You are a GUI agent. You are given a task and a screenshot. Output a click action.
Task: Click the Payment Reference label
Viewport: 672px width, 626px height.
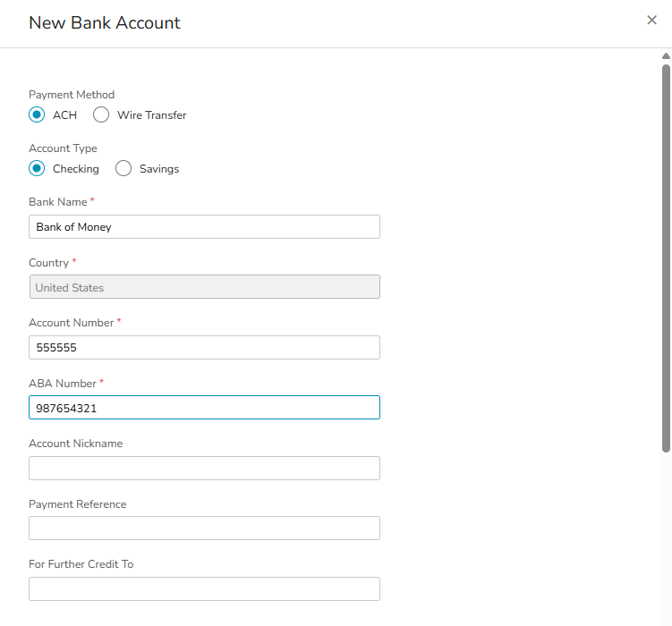78,504
